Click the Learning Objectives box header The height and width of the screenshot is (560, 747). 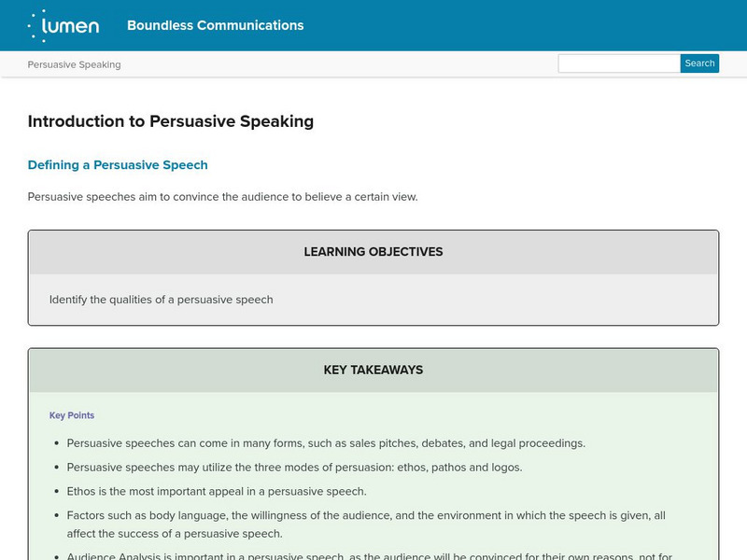pyautogui.click(x=373, y=252)
